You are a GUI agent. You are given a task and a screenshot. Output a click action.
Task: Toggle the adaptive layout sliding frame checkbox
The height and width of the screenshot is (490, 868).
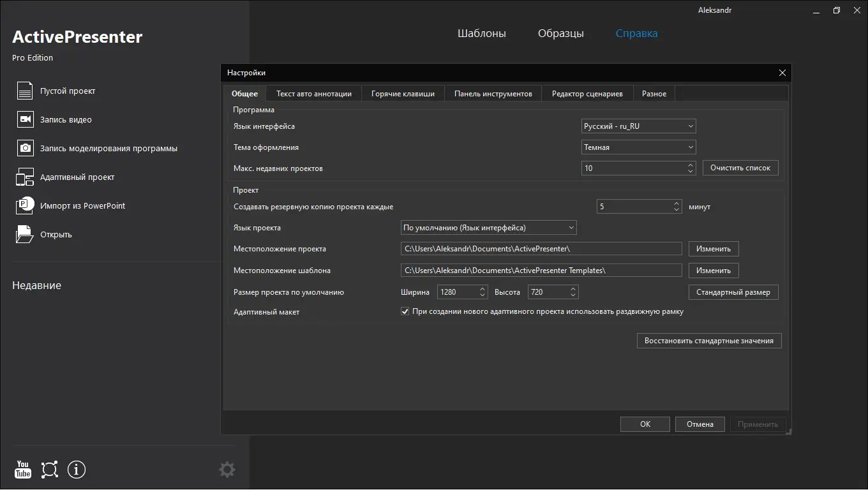(405, 311)
